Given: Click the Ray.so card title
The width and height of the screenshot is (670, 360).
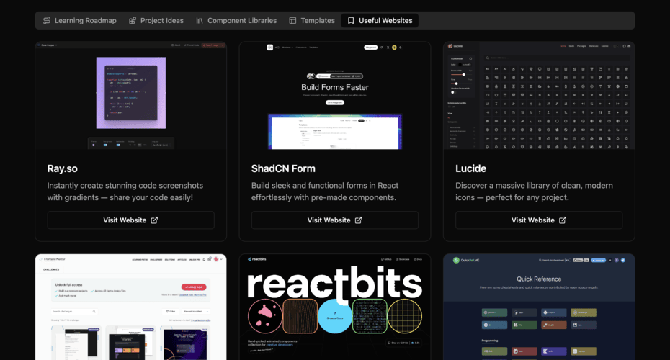Looking at the screenshot, I should pyautogui.click(x=62, y=169).
